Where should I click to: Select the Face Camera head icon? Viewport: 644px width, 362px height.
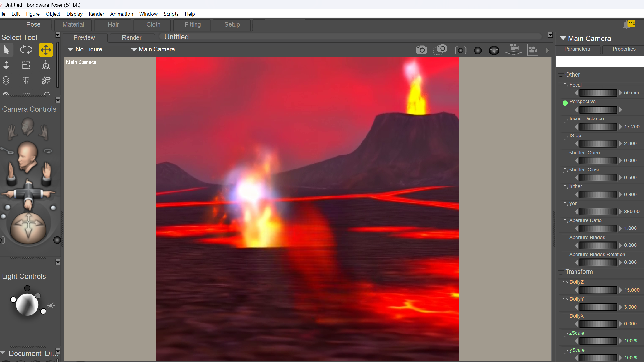click(x=28, y=126)
